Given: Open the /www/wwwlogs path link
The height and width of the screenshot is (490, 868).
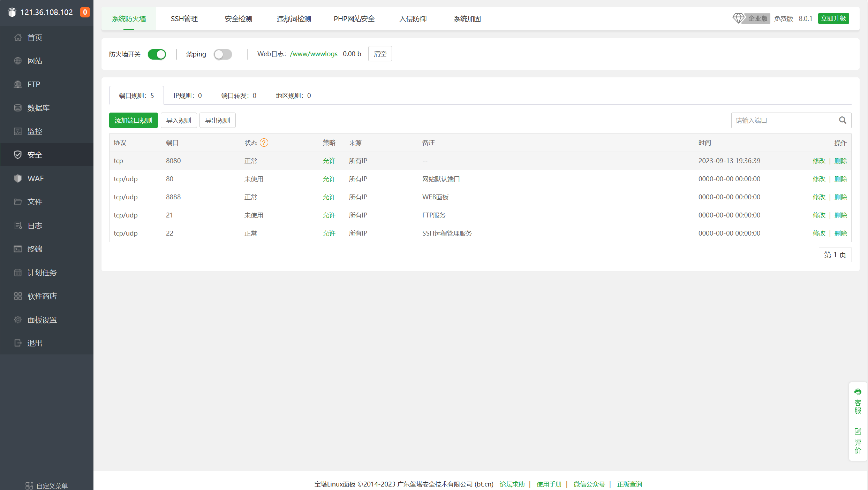Looking at the screenshot, I should [x=314, y=54].
